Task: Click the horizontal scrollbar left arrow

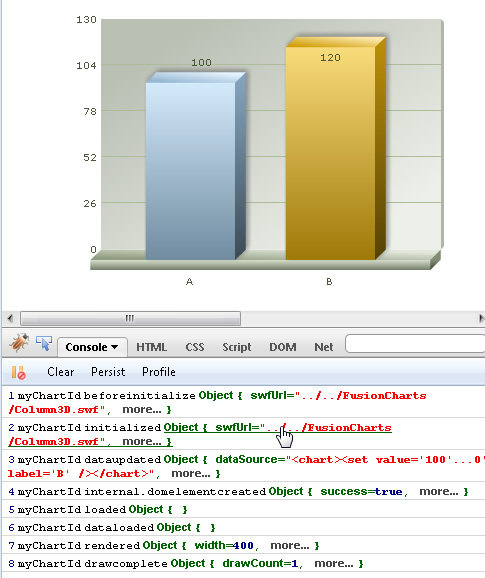Action: [x=10, y=318]
